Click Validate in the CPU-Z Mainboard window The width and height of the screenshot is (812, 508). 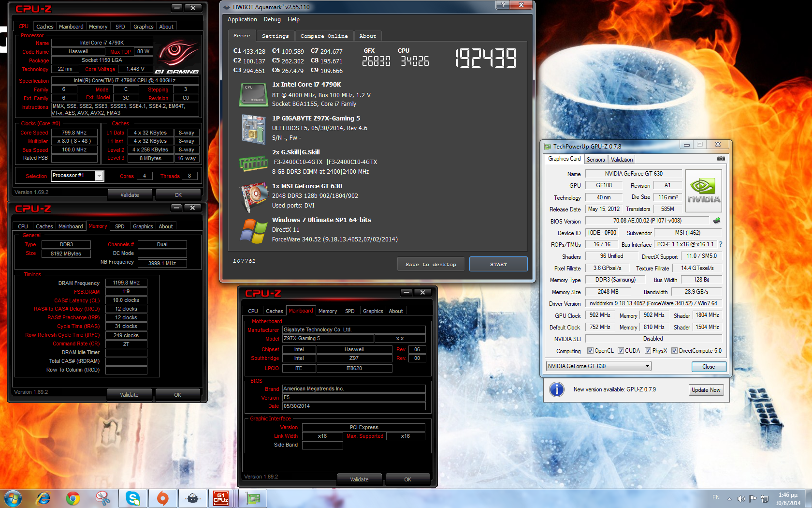[x=359, y=479]
